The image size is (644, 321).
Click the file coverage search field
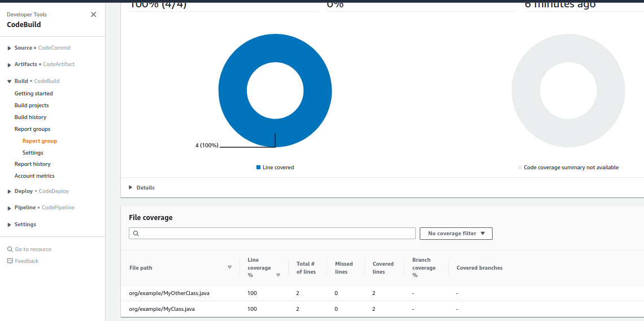tap(277, 234)
